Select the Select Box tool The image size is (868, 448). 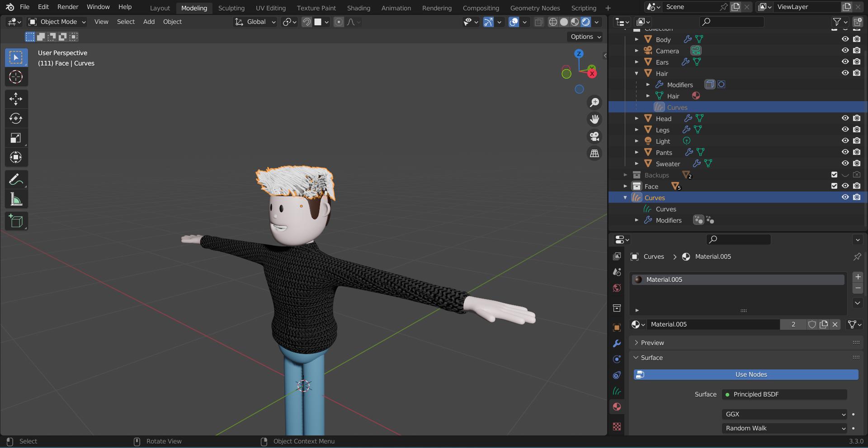pyautogui.click(x=16, y=57)
